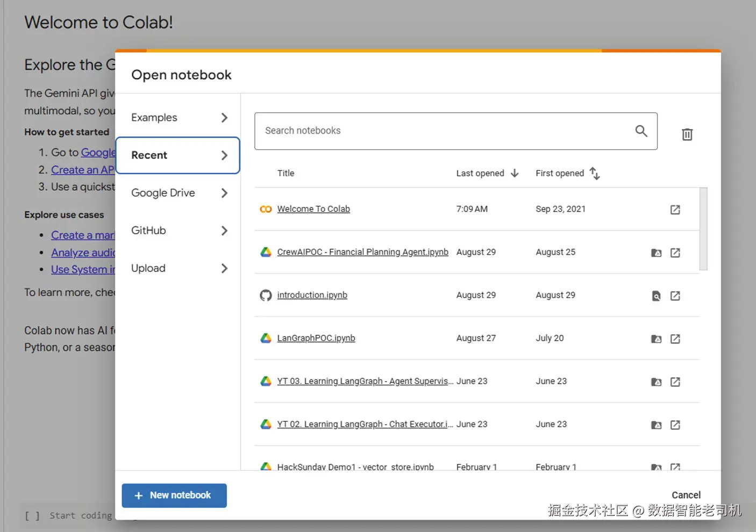Expand the Google Drive section chevron

[224, 193]
